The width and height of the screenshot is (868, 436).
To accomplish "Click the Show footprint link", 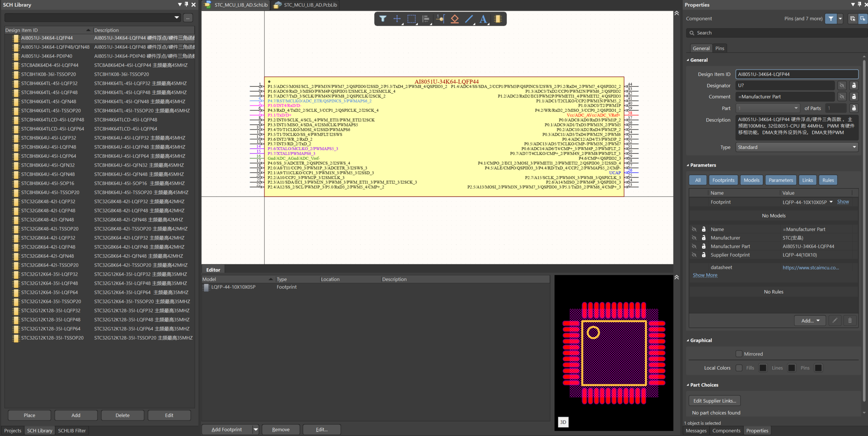I will (843, 202).
